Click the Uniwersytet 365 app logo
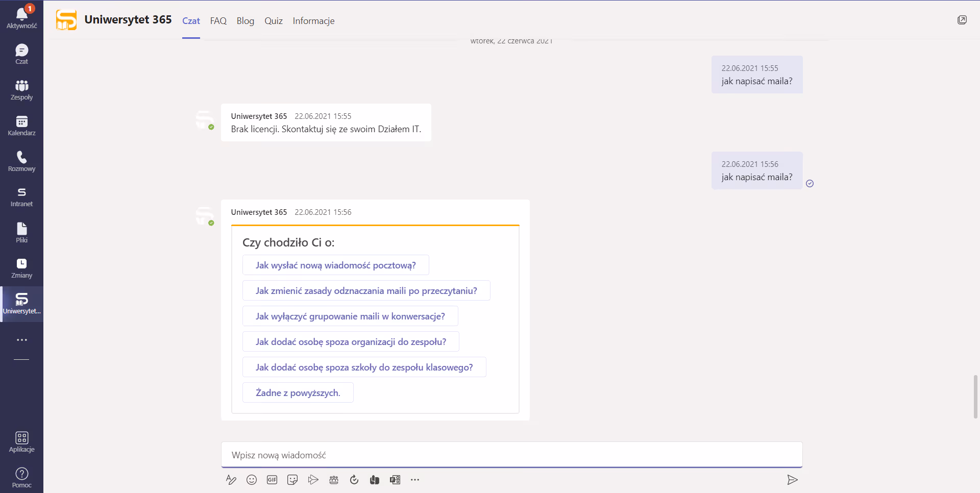Viewport: 980px width, 493px height. (66, 20)
